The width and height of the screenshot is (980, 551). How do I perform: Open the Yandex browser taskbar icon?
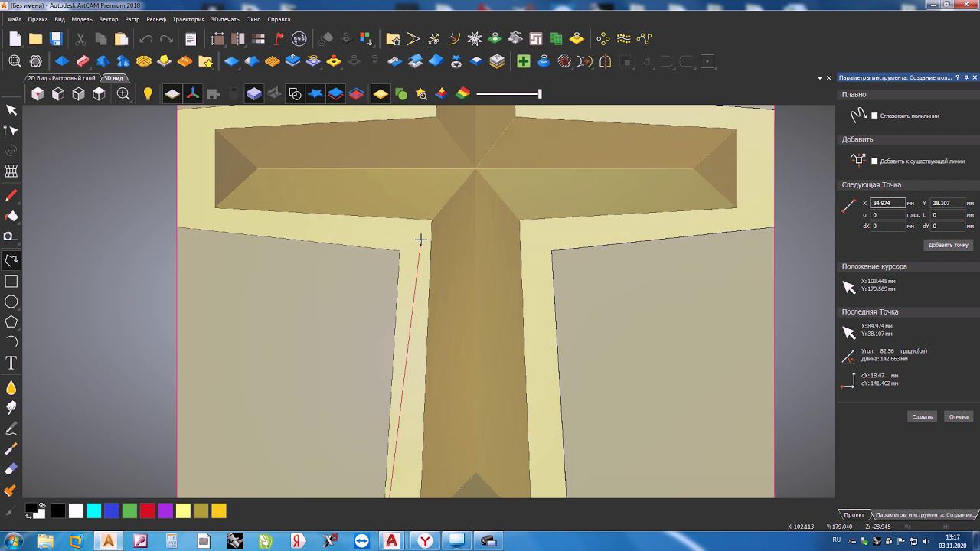[425, 541]
